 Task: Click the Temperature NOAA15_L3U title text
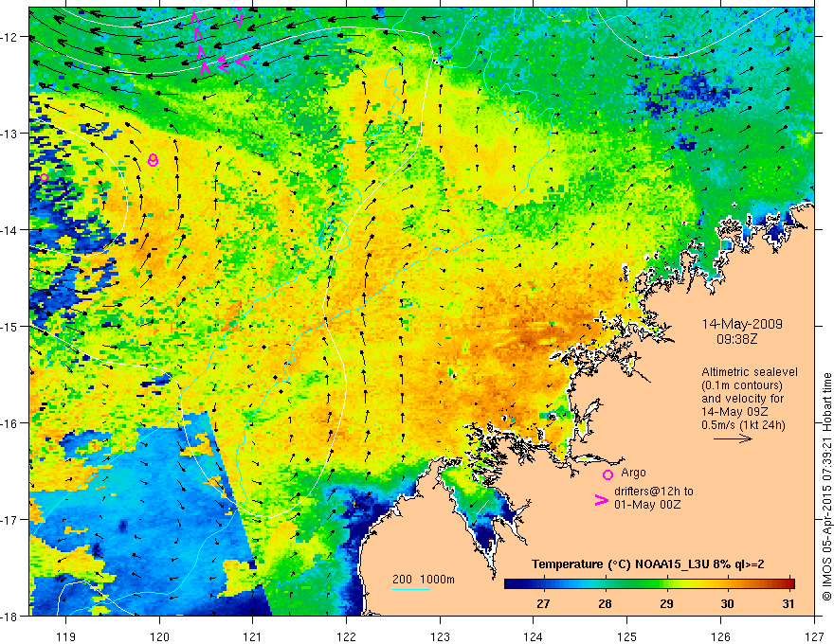[x=648, y=564]
